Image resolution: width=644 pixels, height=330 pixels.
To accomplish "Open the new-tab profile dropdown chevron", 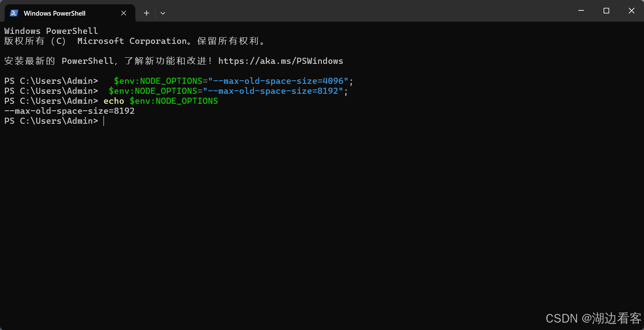I will [x=163, y=13].
